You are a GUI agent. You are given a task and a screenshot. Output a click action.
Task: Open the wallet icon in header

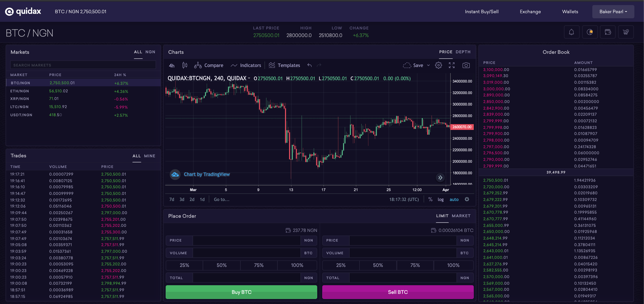(x=608, y=32)
